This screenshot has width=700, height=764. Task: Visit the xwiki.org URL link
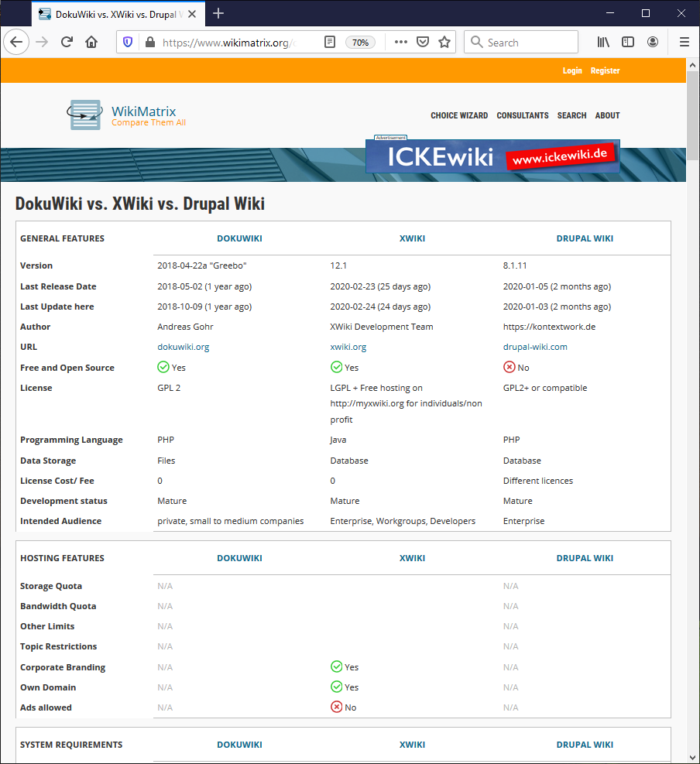coord(348,347)
